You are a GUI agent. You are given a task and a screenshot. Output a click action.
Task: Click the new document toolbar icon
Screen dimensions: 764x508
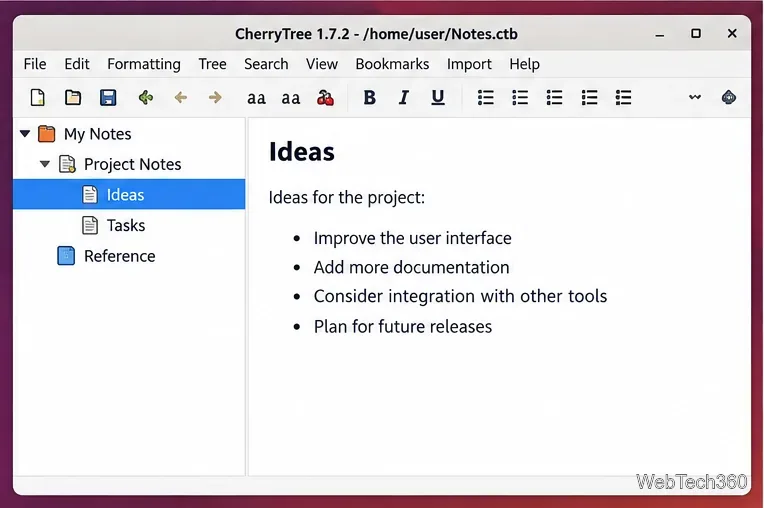(x=38, y=97)
